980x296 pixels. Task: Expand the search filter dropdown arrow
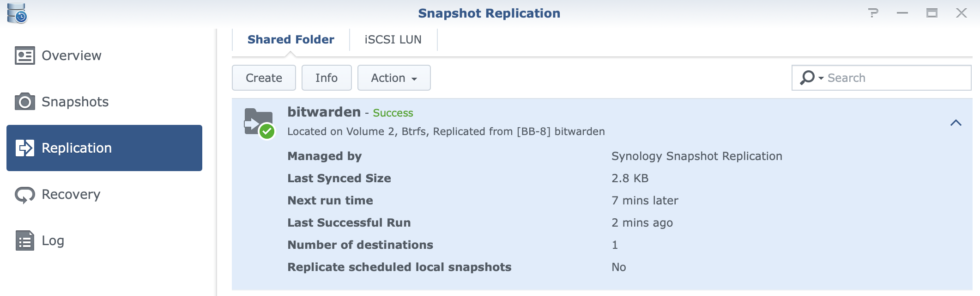(821, 78)
